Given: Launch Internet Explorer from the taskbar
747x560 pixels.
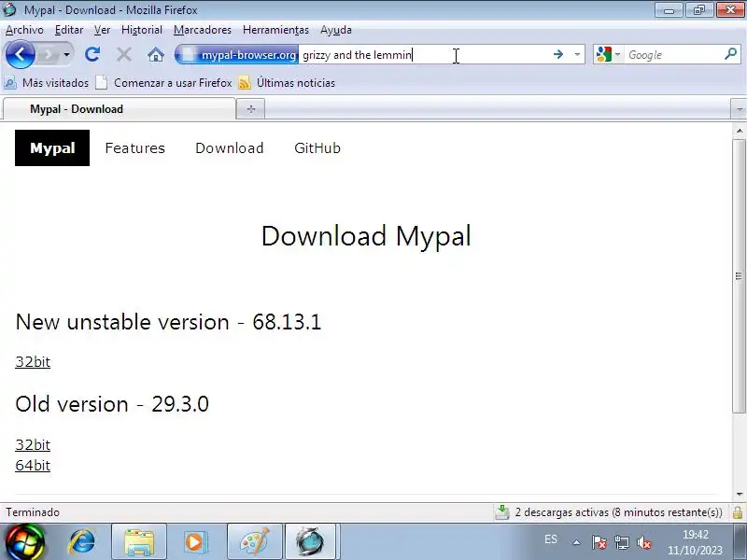Looking at the screenshot, I should click(x=81, y=542).
